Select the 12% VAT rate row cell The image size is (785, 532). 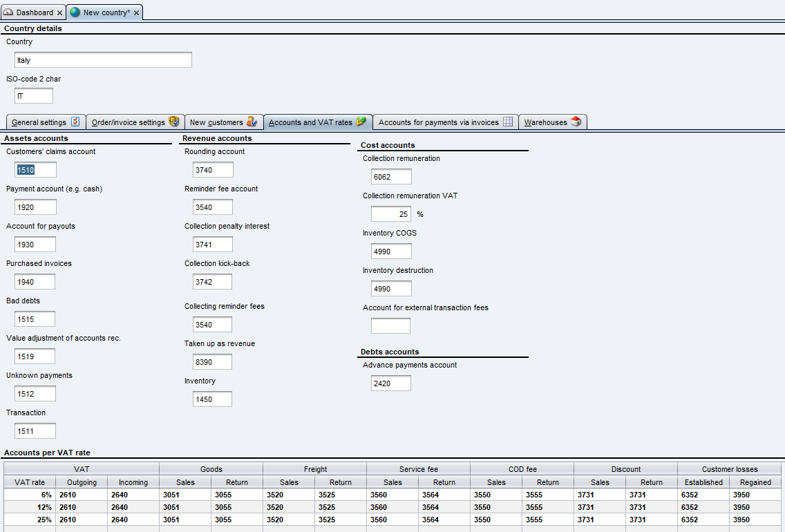click(x=30, y=507)
